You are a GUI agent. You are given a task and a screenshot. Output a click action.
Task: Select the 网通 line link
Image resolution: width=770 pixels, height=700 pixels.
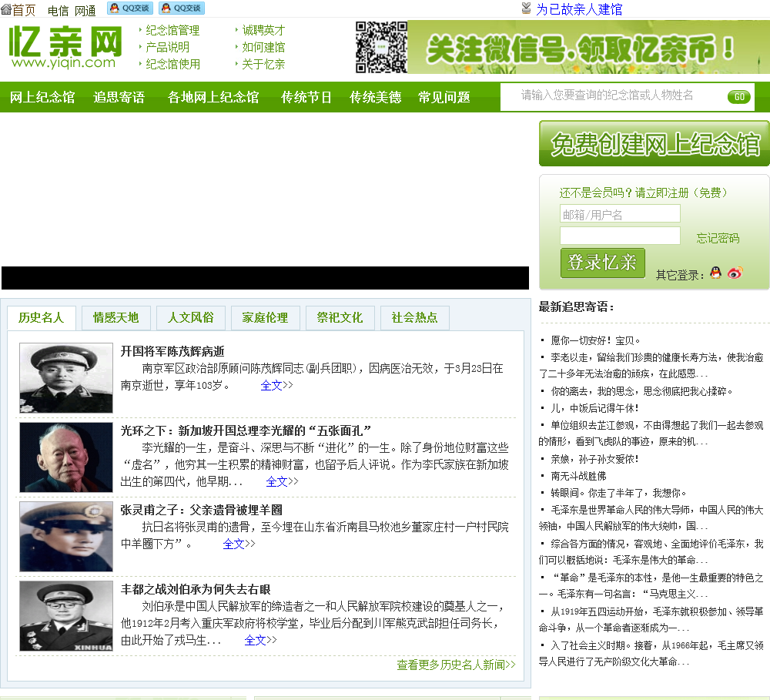tap(85, 10)
